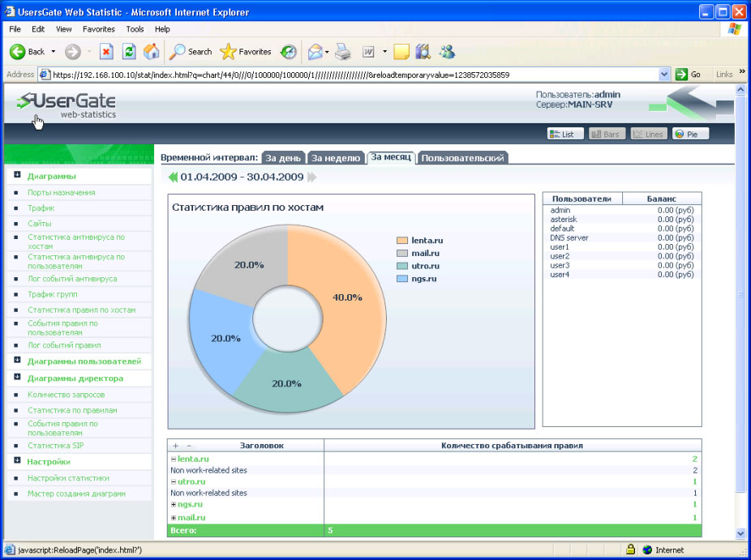
Task: Switch chart view to Pie
Action: point(691,134)
